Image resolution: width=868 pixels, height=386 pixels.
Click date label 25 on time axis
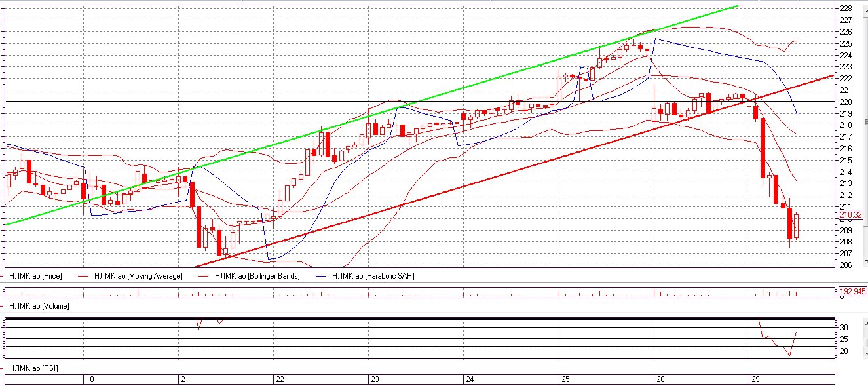click(x=565, y=379)
